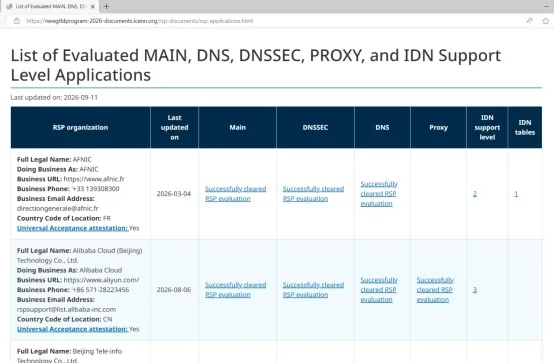Open AFNIC DNSSEC evaluation result link
This screenshot has width=554, height=364.
313,194
